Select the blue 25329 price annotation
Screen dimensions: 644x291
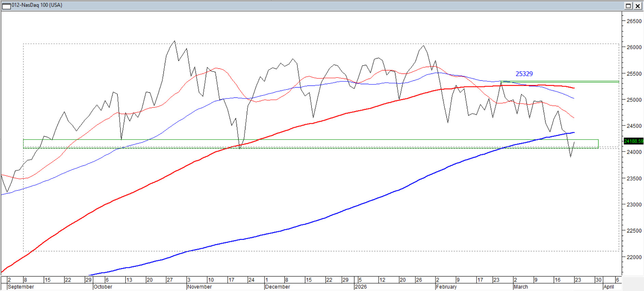524,74
